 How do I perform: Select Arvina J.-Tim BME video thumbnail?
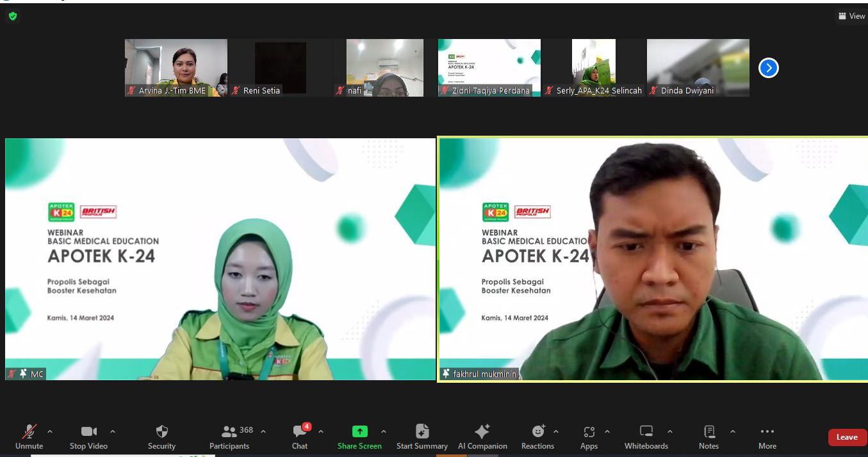[x=176, y=68]
